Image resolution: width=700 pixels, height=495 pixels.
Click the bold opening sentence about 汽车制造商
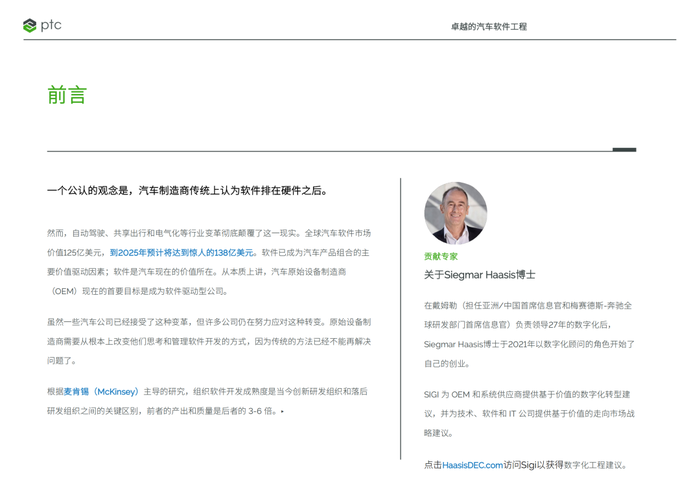point(187,190)
